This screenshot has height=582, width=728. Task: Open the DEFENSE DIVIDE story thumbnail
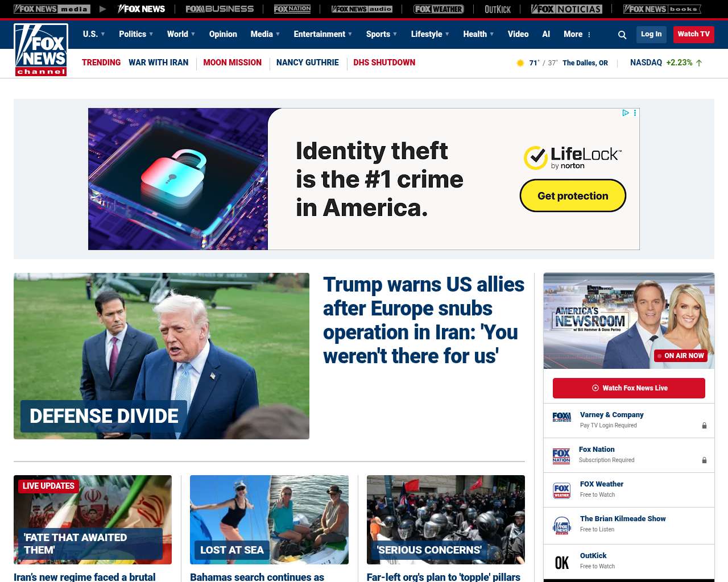coord(162,356)
